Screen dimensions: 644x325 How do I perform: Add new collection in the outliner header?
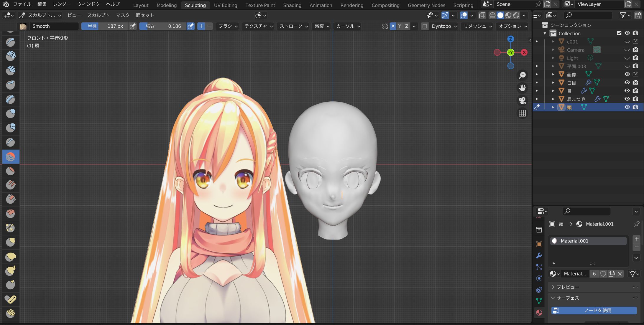click(x=638, y=15)
